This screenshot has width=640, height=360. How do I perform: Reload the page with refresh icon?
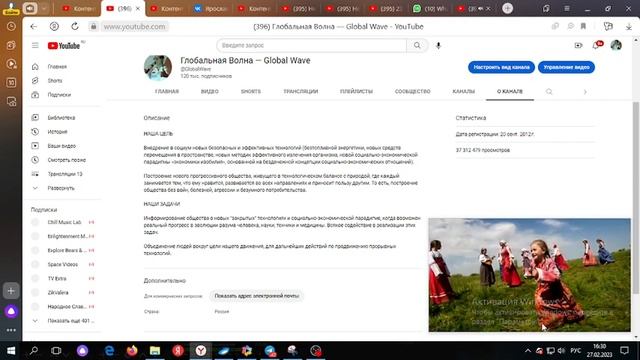[x=75, y=27]
